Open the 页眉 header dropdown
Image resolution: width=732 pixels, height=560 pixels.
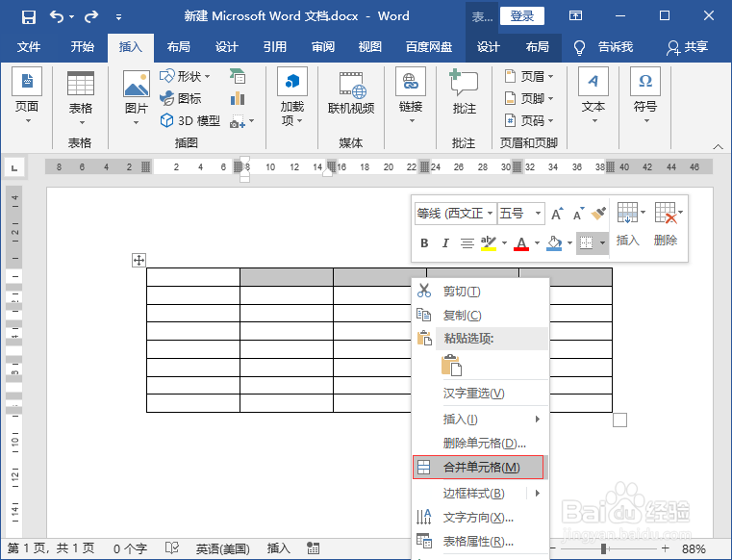pyautogui.click(x=529, y=76)
